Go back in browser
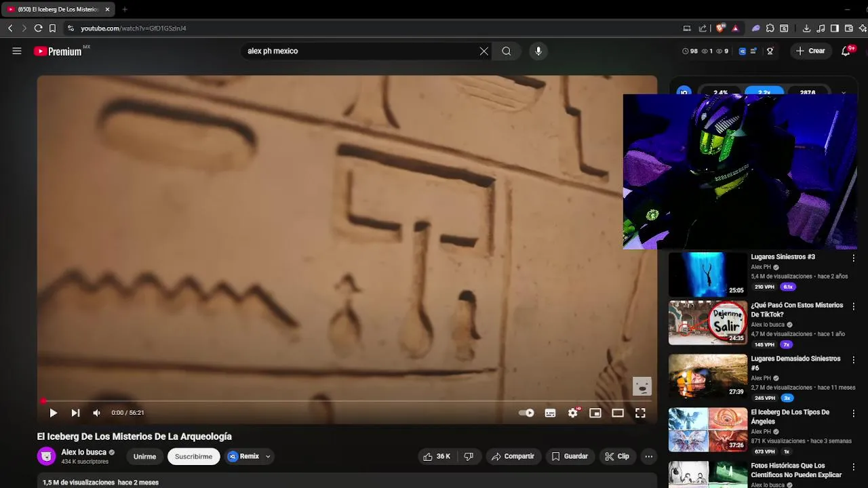The width and height of the screenshot is (868, 488). (10, 28)
